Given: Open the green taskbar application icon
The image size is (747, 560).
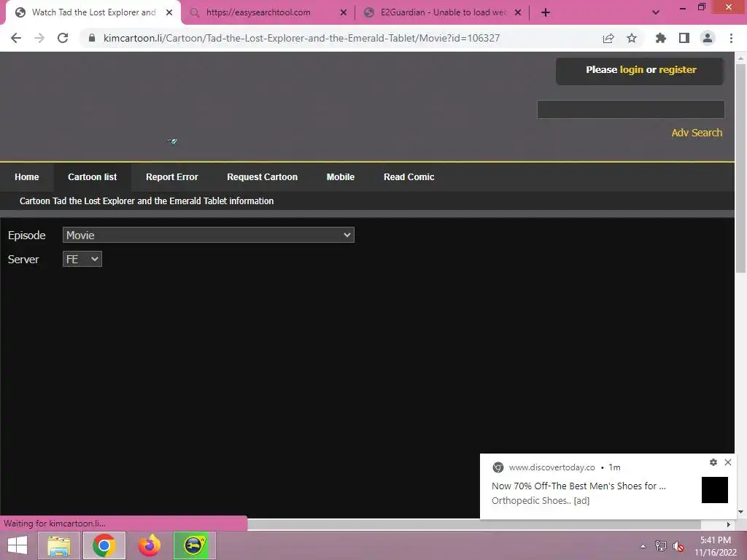Looking at the screenshot, I should [x=194, y=545].
